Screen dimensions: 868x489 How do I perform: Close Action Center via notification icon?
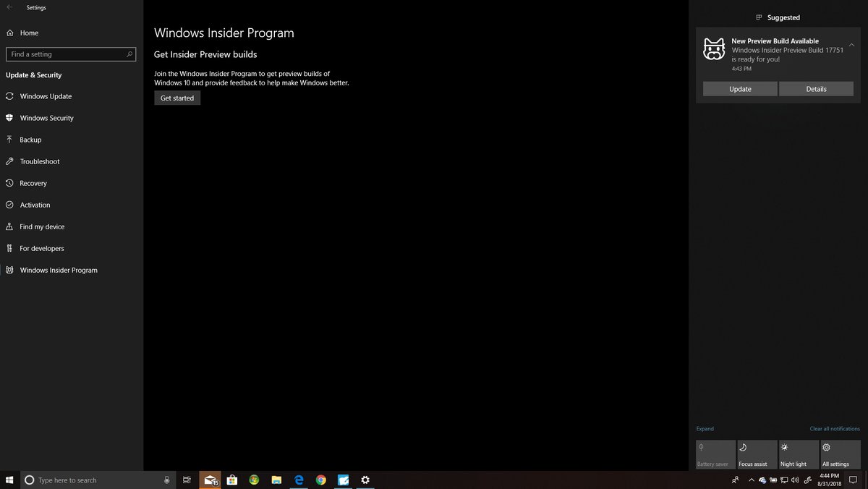853,480
